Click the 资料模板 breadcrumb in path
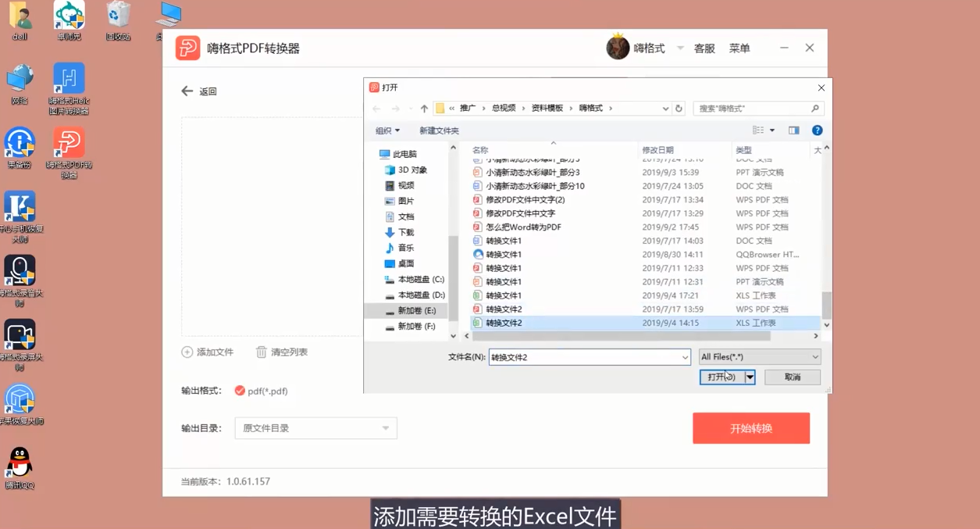 tap(547, 109)
